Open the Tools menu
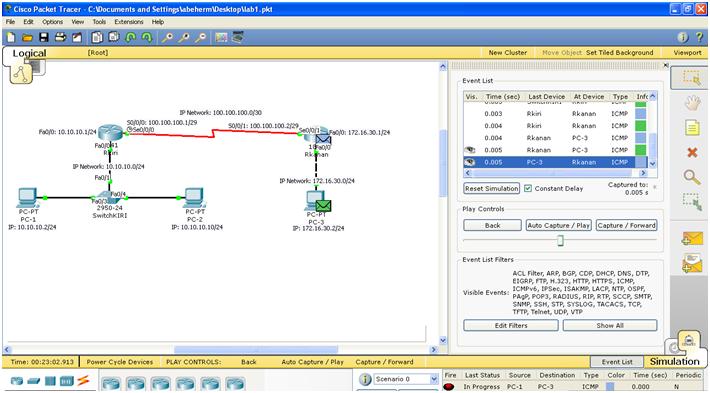The width and height of the screenshot is (710, 393). coord(99,22)
